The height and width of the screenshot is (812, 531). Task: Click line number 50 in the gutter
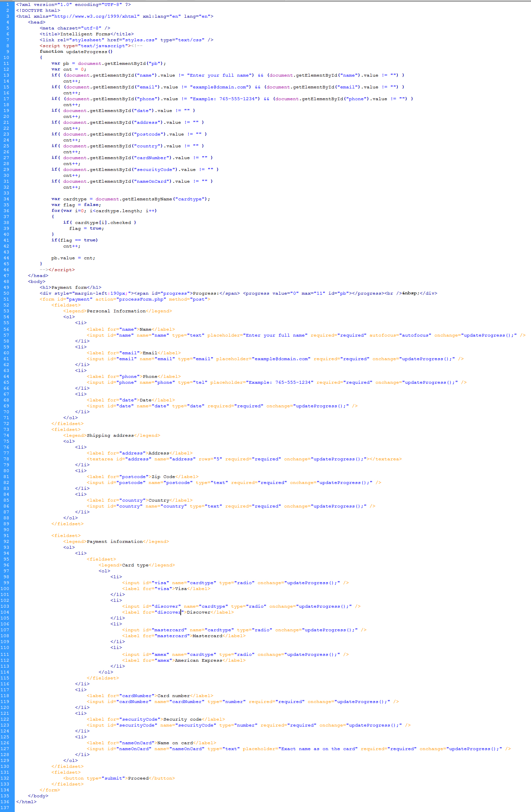[x=7, y=293]
